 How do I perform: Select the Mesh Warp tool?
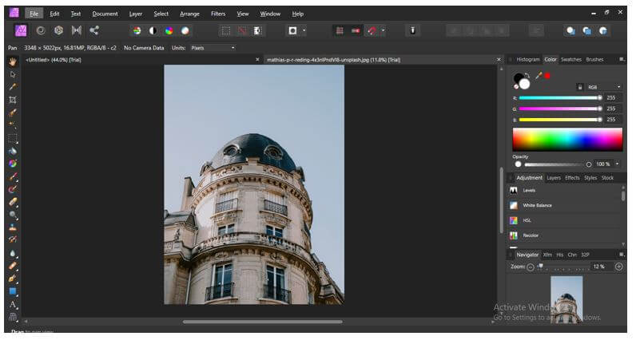pyautogui.click(x=13, y=317)
